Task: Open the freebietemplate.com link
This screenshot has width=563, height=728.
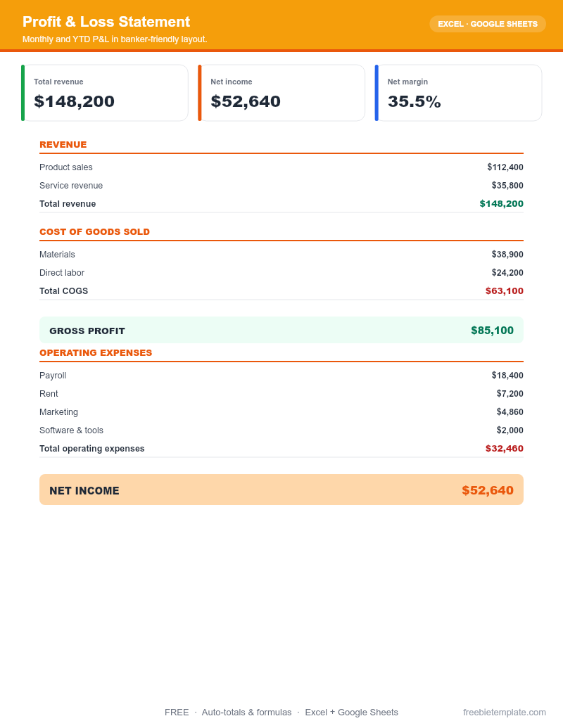Action: tap(504, 713)
